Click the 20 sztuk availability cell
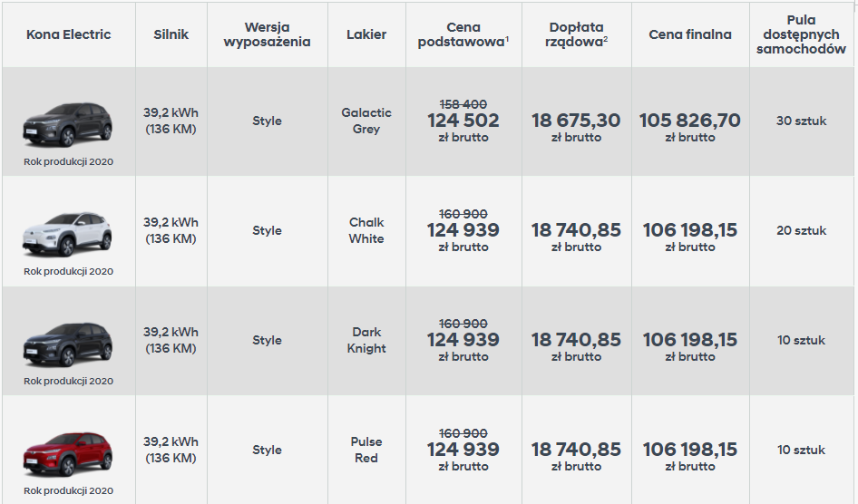Viewport: 858px width, 504px height. pos(801,230)
